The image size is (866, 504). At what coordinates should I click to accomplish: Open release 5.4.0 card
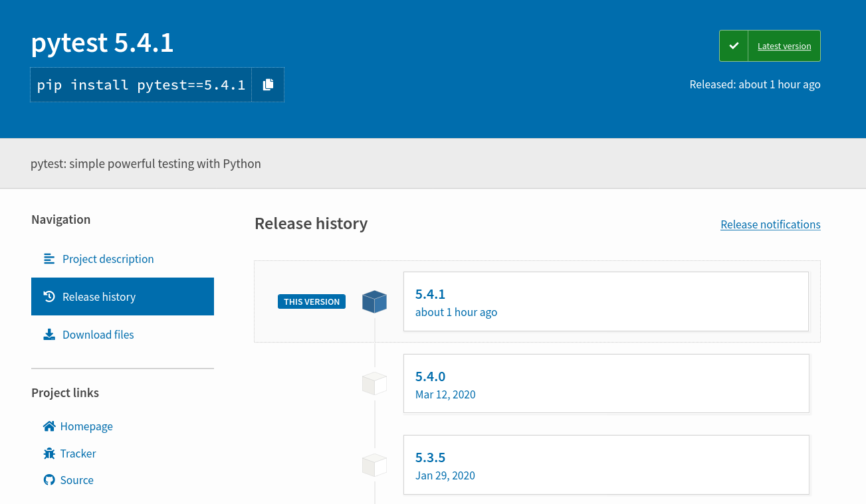pyautogui.click(x=606, y=384)
